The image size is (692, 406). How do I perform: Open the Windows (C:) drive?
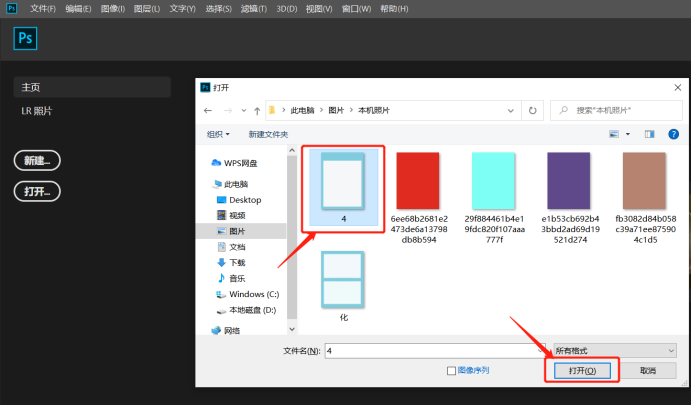click(248, 294)
